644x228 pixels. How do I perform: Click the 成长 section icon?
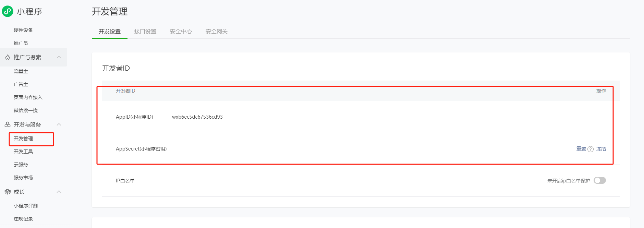coord(8,192)
